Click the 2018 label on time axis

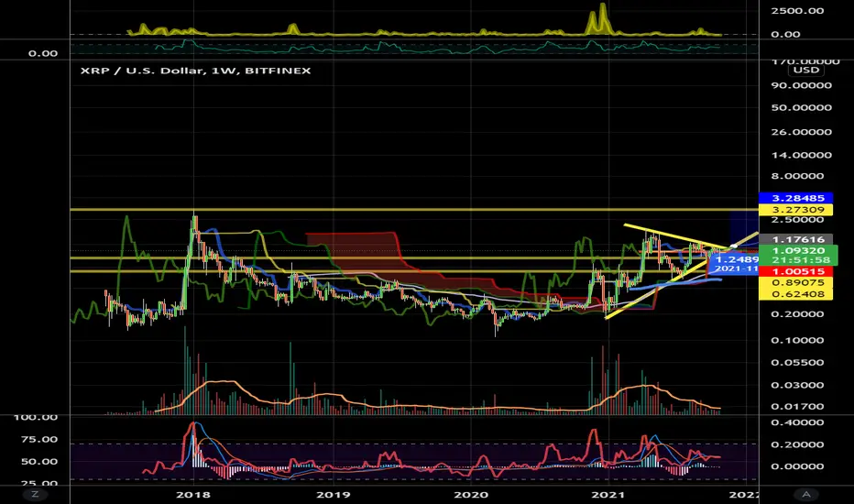coord(193,495)
